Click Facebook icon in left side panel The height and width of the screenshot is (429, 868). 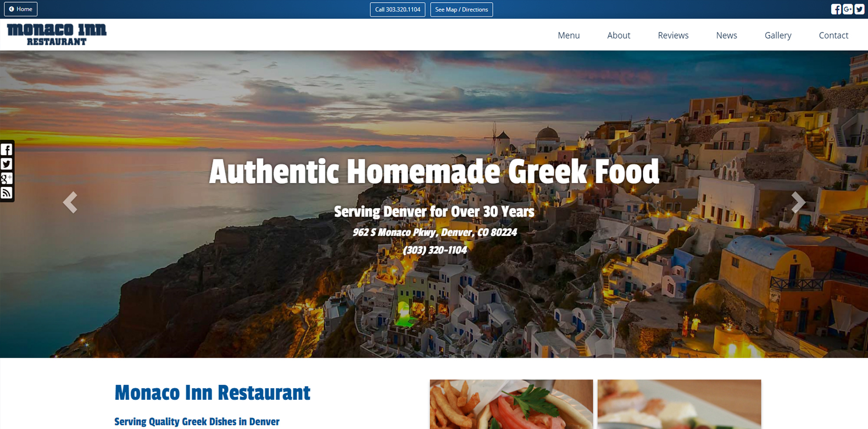tap(7, 150)
